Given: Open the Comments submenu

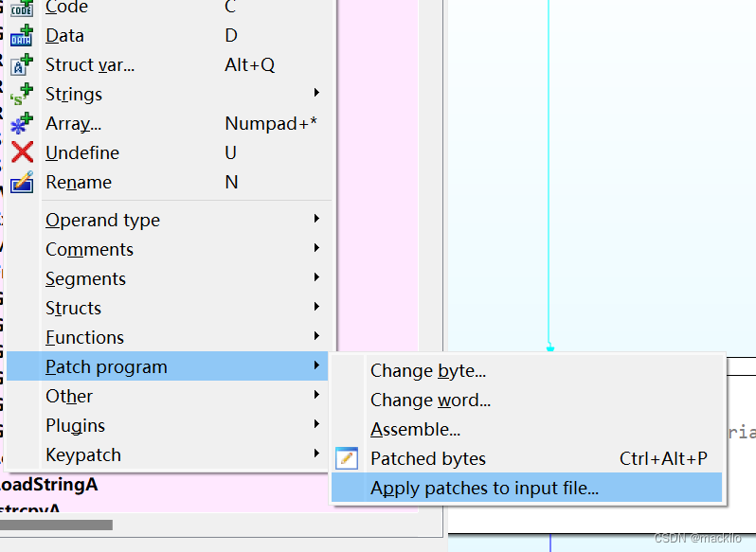Looking at the screenshot, I should click(169, 250).
